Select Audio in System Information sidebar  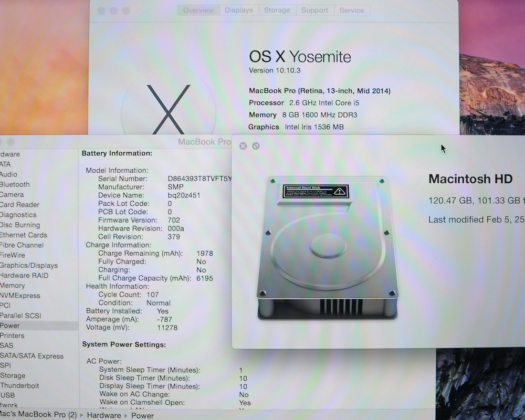[8, 174]
